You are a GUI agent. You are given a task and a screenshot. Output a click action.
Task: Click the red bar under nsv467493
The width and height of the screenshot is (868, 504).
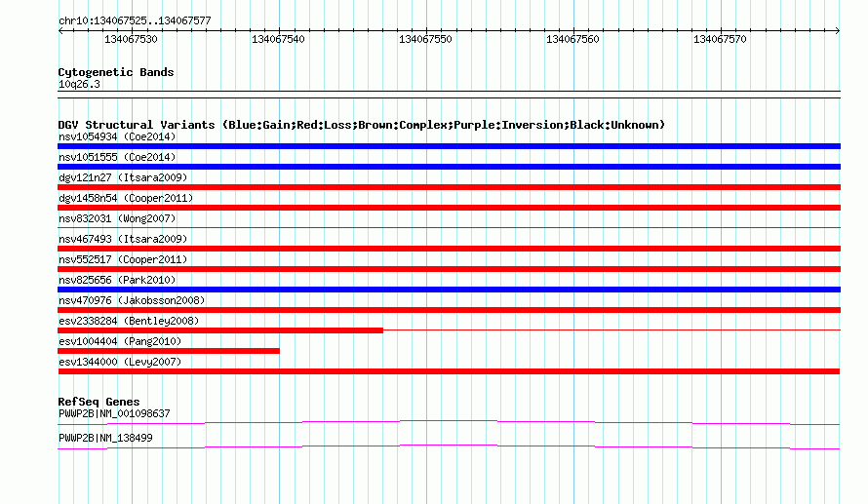[x=449, y=249]
